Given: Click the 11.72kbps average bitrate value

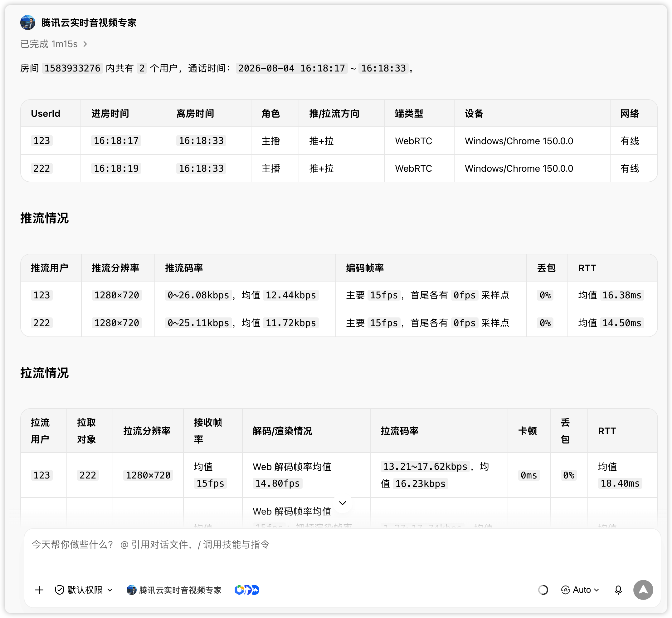Looking at the screenshot, I should 290,323.
